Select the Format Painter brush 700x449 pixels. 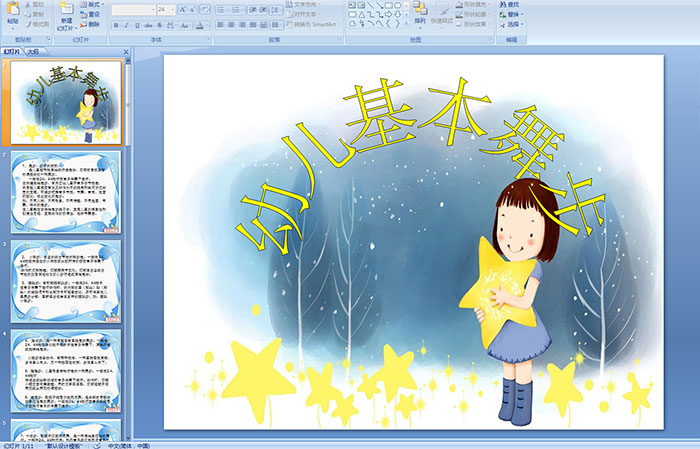(x=28, y=24)
